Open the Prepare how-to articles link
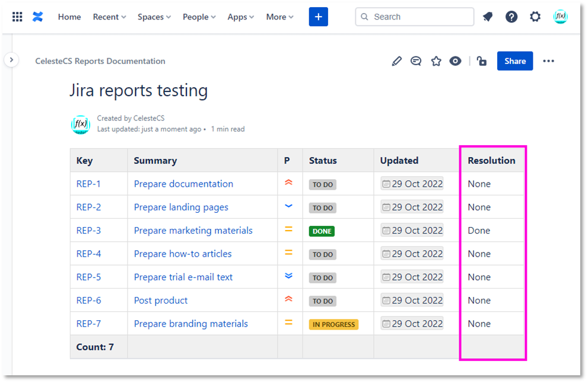The image size is (588, 383). coord(183,254)
